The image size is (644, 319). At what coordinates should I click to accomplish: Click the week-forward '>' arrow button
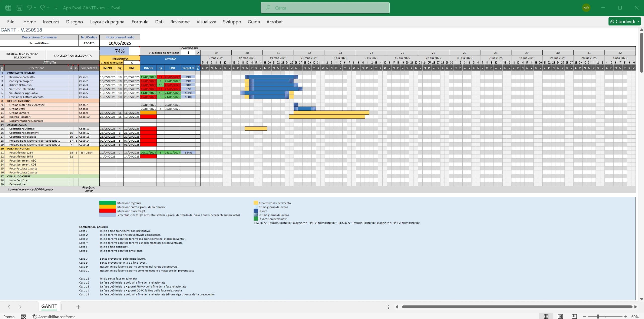click(198, 53)
